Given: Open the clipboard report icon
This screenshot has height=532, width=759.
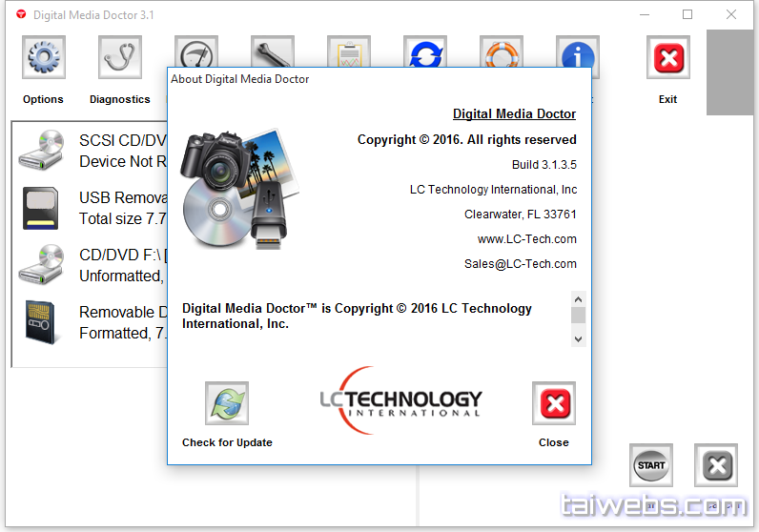Looking at the screenshot, I should [349, 52].
